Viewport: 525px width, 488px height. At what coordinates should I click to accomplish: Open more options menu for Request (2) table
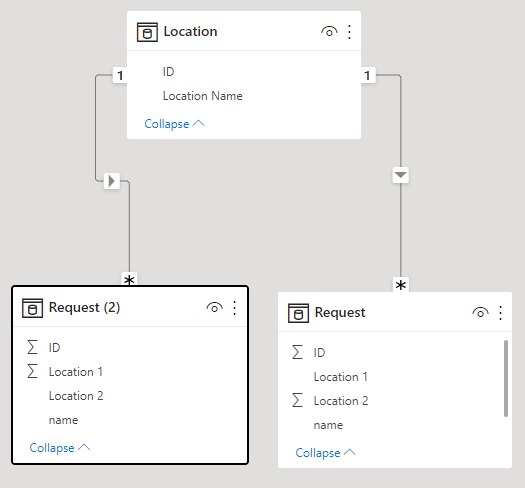coord(234,308)
